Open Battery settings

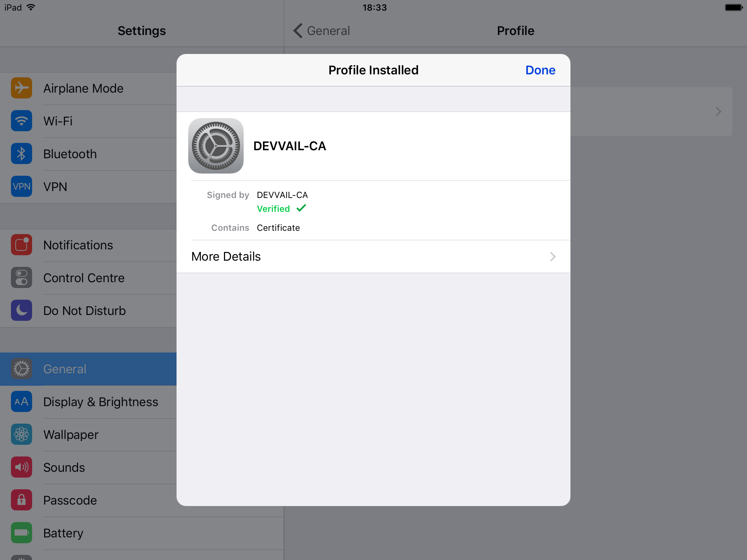click(142, 533)
